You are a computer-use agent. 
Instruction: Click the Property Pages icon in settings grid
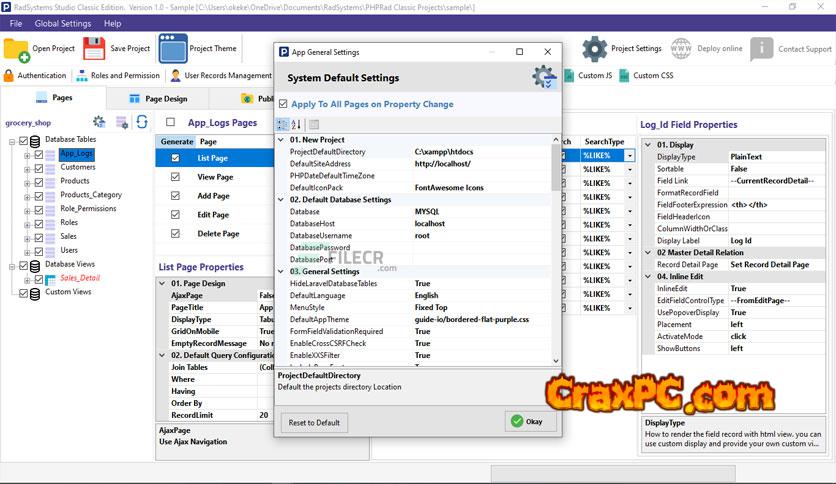coord(314,124)
